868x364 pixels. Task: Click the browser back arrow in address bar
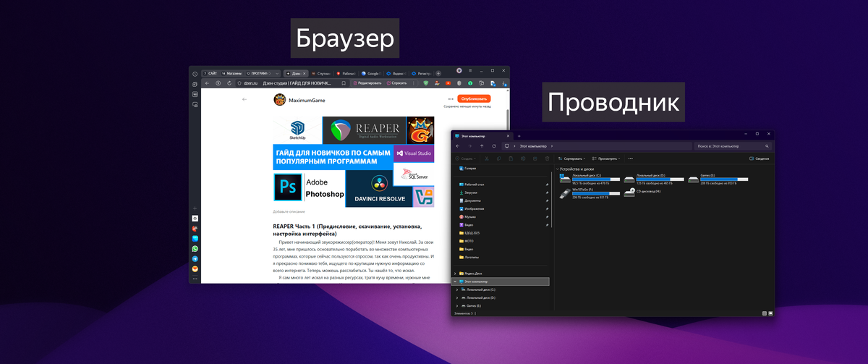(x=207, y=83)
